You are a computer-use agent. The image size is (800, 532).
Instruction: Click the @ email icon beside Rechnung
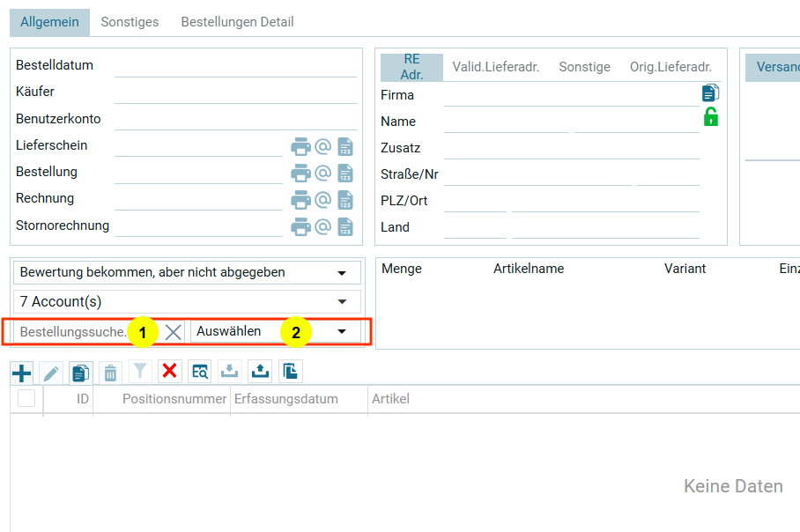(323, 200)
